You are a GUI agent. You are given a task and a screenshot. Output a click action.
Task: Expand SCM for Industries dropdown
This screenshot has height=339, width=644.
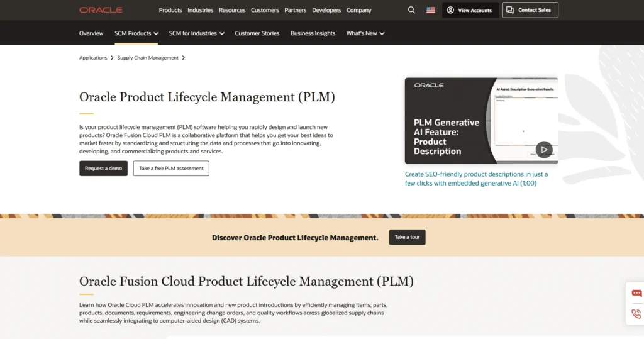197,33
